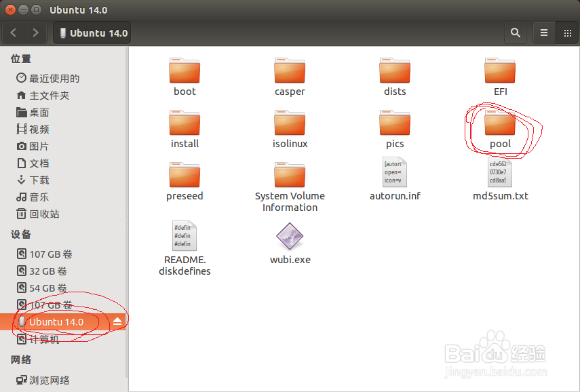580x392 pixels.
Task: Click Ubuntu 14.0 path bar button
Action: click(x=92, y=33)
